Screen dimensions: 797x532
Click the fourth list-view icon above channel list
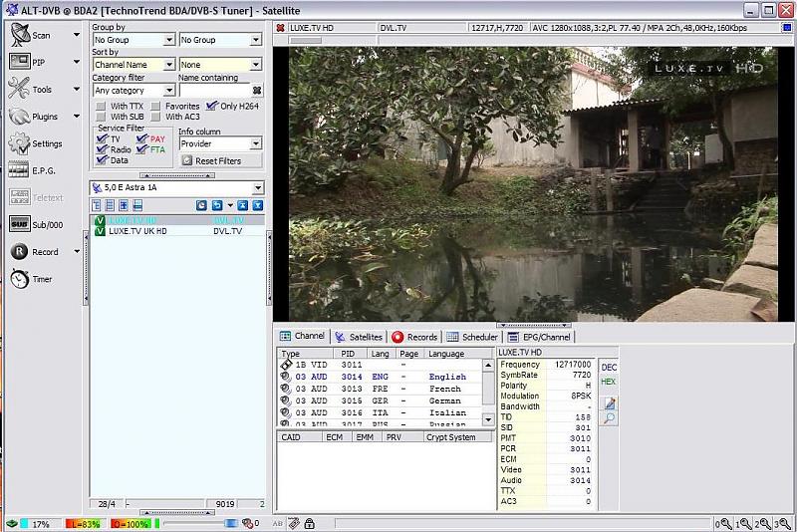tap(137, 205)
